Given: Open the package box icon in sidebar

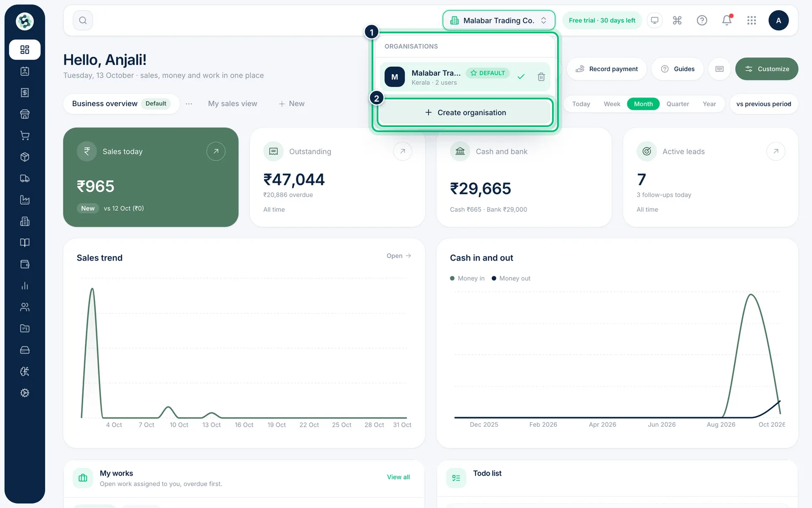Looking at the screenshot, I should [x=24, y=157].
